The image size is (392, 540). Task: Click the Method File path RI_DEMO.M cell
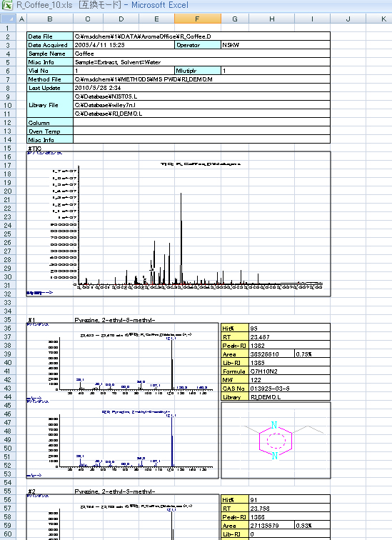[x=201, y=79]
